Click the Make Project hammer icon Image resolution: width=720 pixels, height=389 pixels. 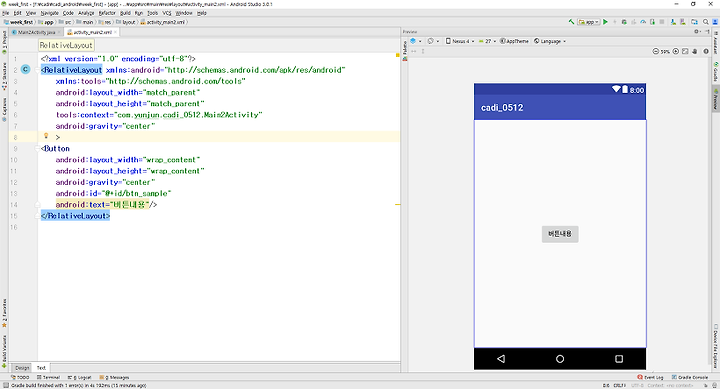571,22
